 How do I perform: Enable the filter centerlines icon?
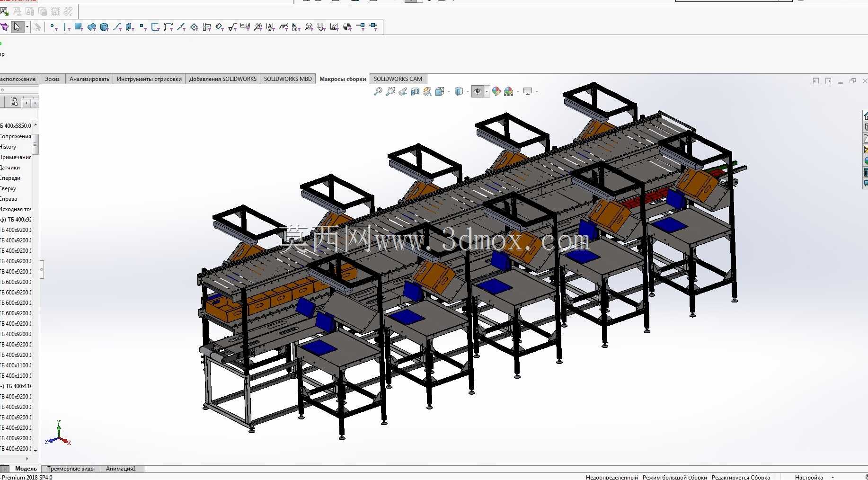207,27
